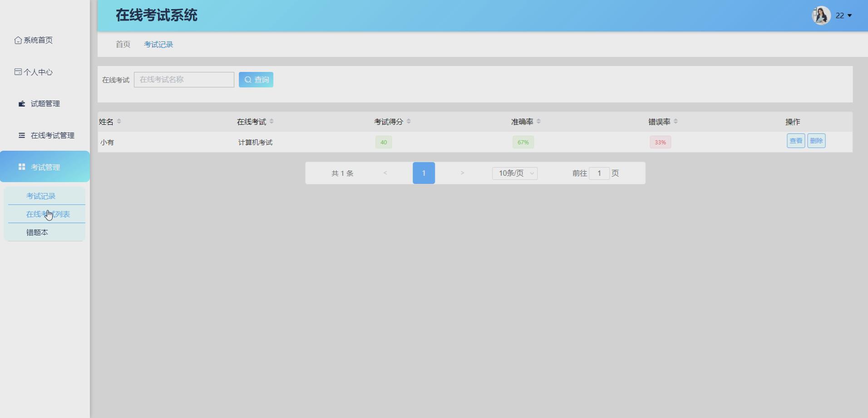Click the 在线考试系统 title

(x=157, y=15)
